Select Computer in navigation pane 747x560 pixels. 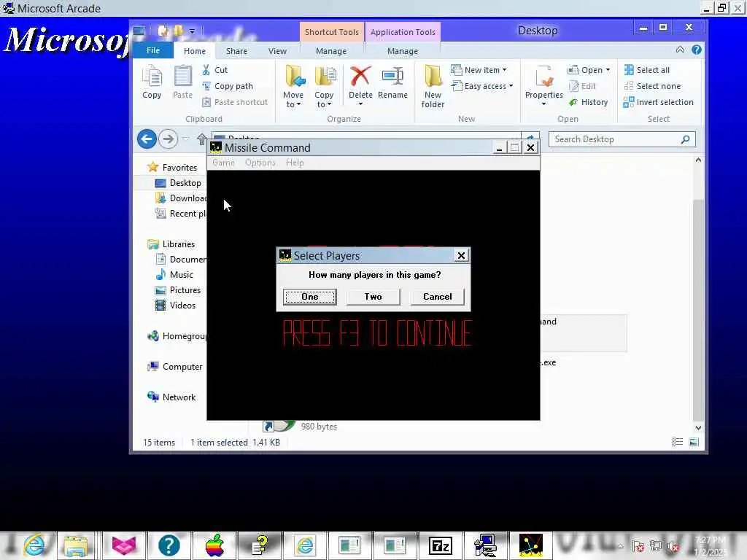[x=175, y=367]
